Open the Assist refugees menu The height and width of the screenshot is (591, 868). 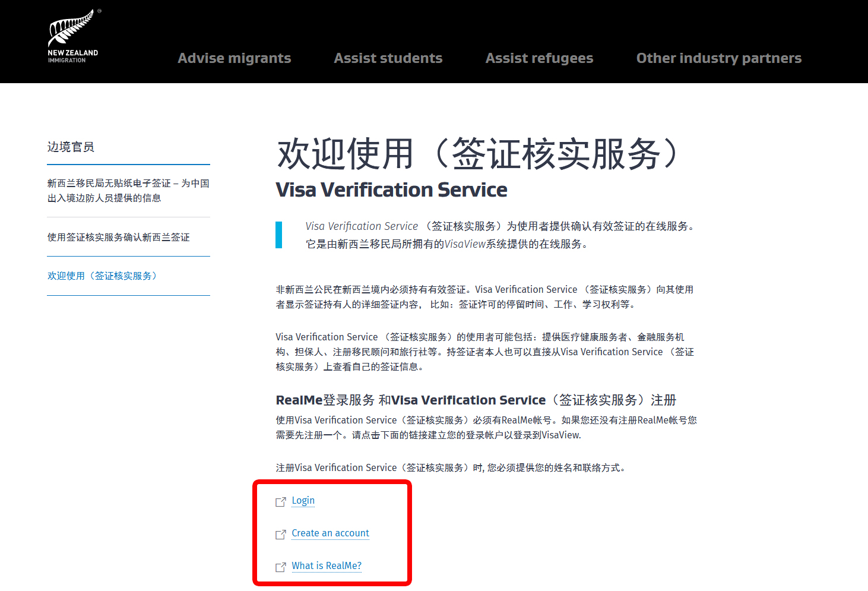pyautogui.click(x=540, y=58)
